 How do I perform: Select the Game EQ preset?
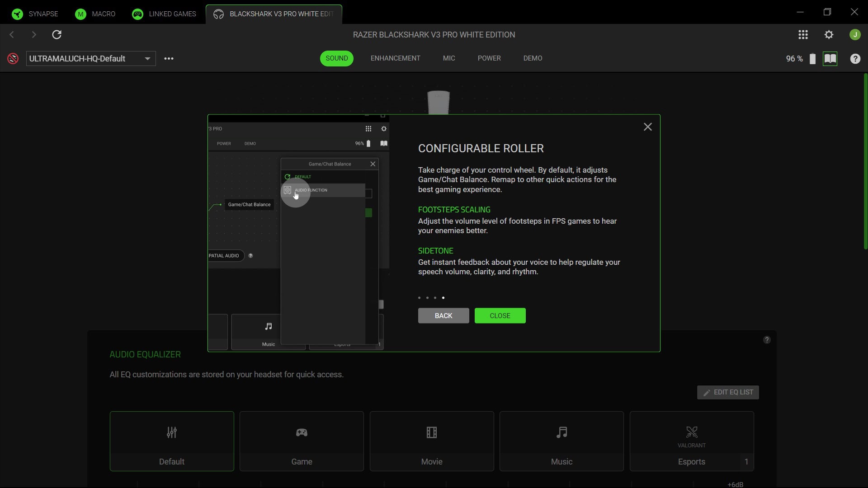pyautogui.click(x=302, y=441)
